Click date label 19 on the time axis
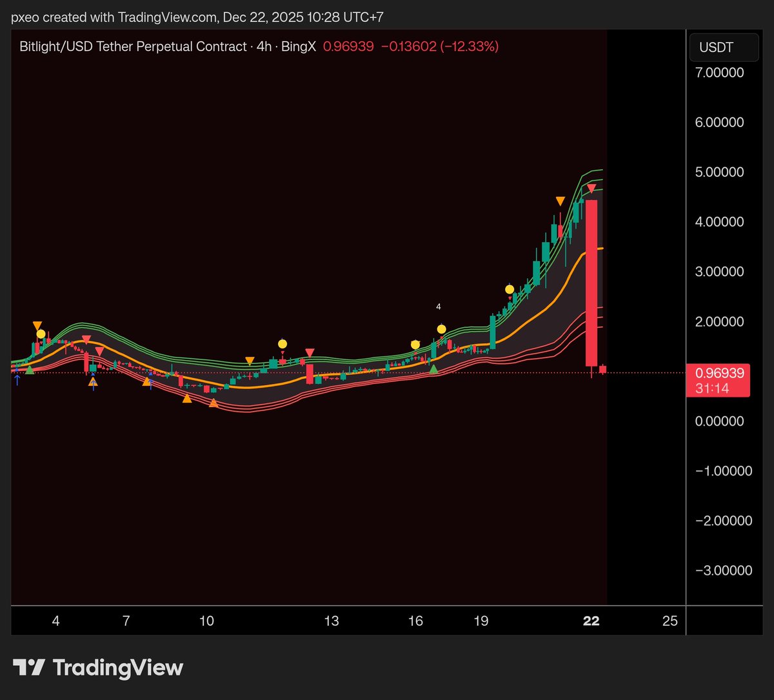The image size is (774, 700). click(481, 621)
